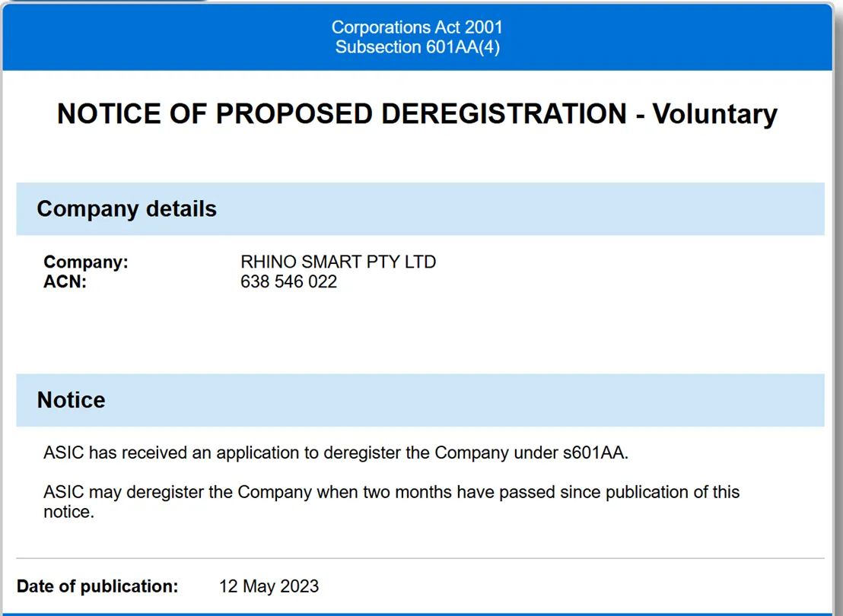Click the Notice of Proposed Deregistration title
This screenshot has height=616, width=843.
coord(417,114)
